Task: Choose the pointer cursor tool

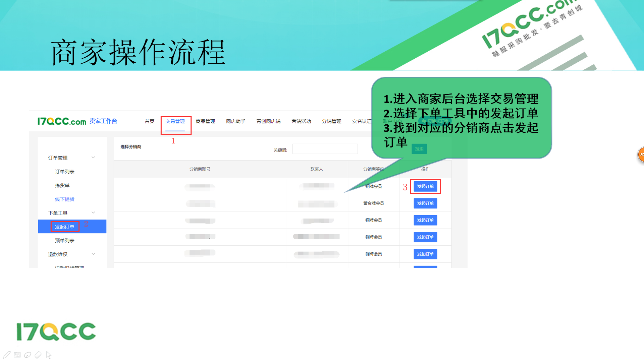Action: [49, 355]
